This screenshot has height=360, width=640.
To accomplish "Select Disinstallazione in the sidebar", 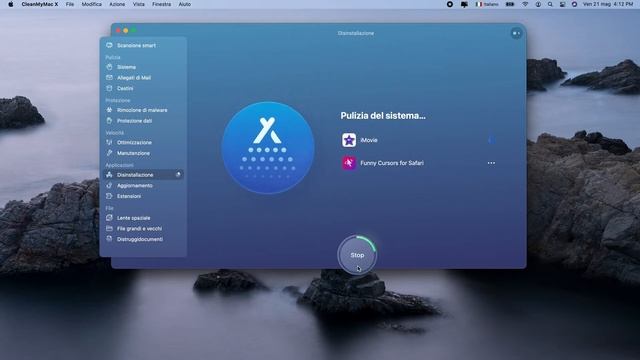I will tap(143, 175).
